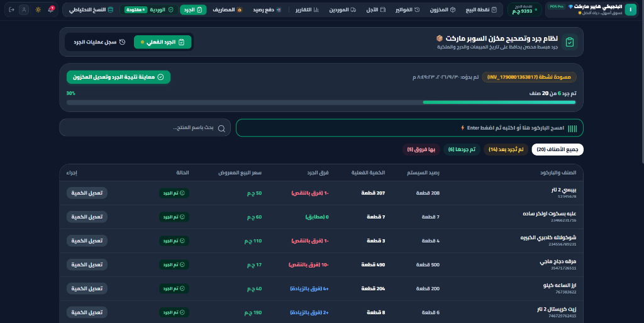Switch to سجل عمليات الجرد tab
The image size is (644, 323).
pyautogui.click(x=99, y=42)
